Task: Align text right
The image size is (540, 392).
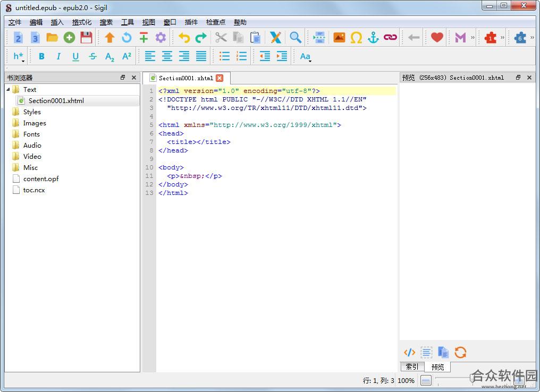Action: (184, 56)
